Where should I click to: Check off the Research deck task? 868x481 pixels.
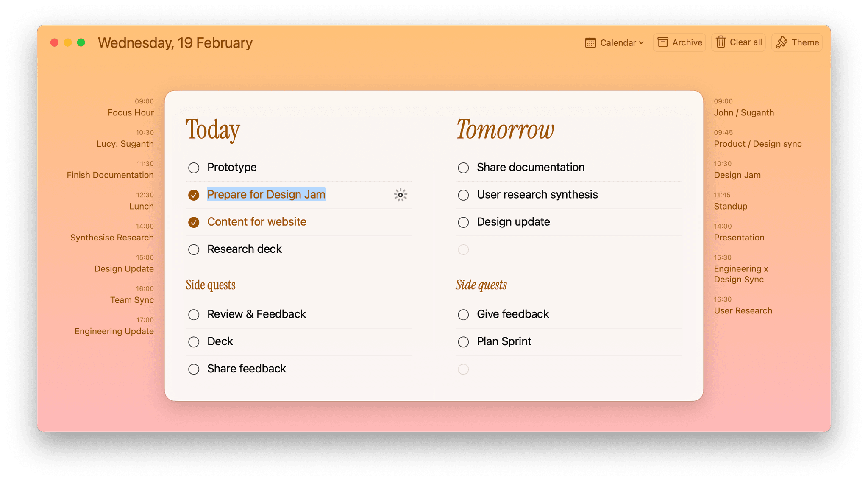(194, 249)
